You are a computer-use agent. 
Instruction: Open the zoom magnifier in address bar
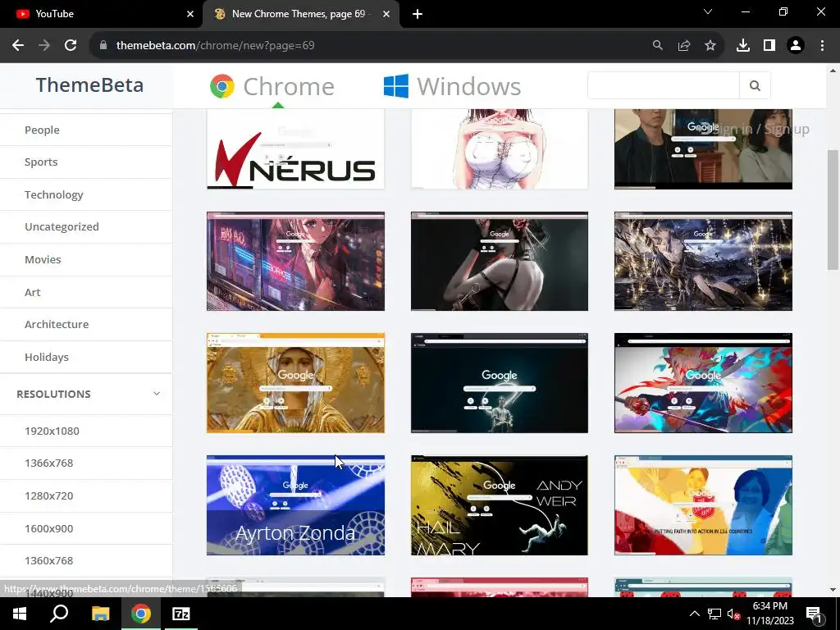point(657,46)
